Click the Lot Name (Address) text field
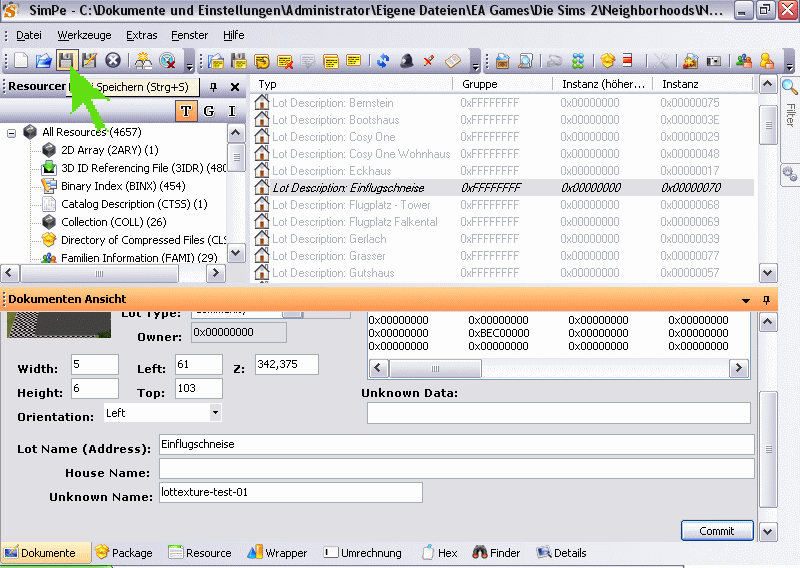 [x=456, y=445]
